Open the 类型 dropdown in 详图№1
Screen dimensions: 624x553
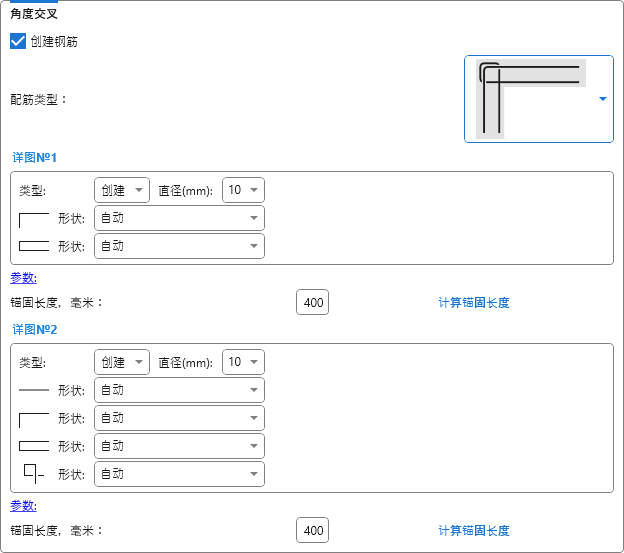121,190
